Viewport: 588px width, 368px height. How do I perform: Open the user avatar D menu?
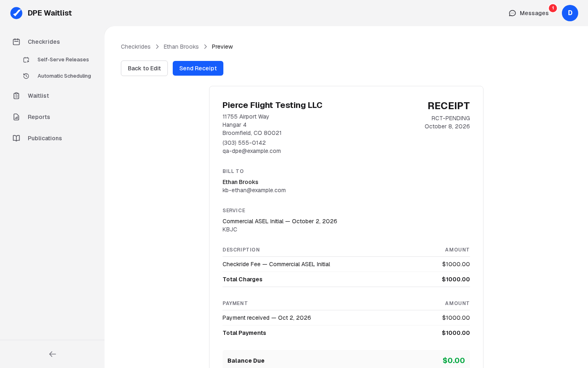point(570,13)
